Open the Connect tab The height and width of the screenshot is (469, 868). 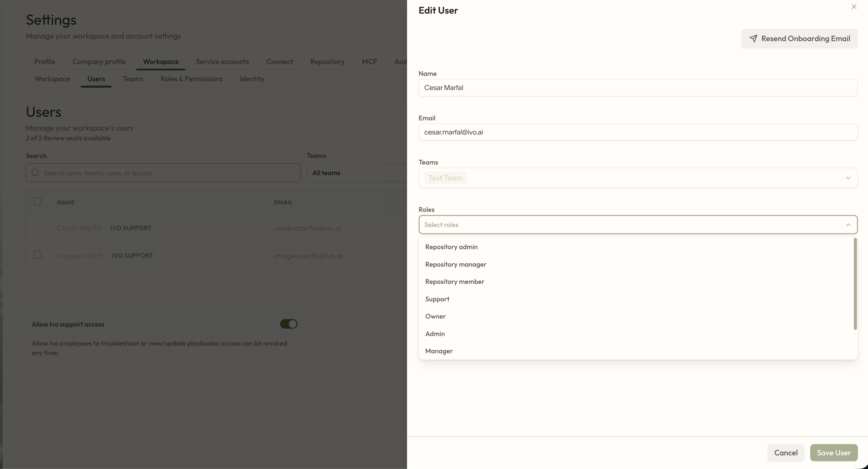[279, 62]
